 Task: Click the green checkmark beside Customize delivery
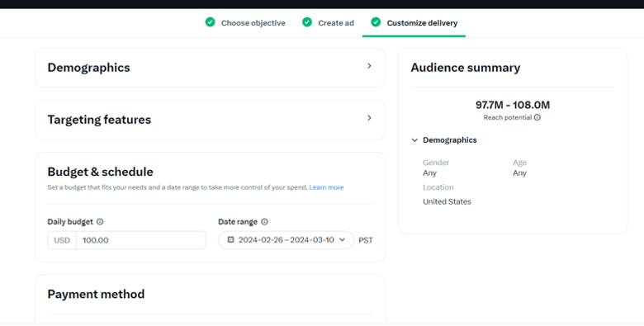coord(376,22)
